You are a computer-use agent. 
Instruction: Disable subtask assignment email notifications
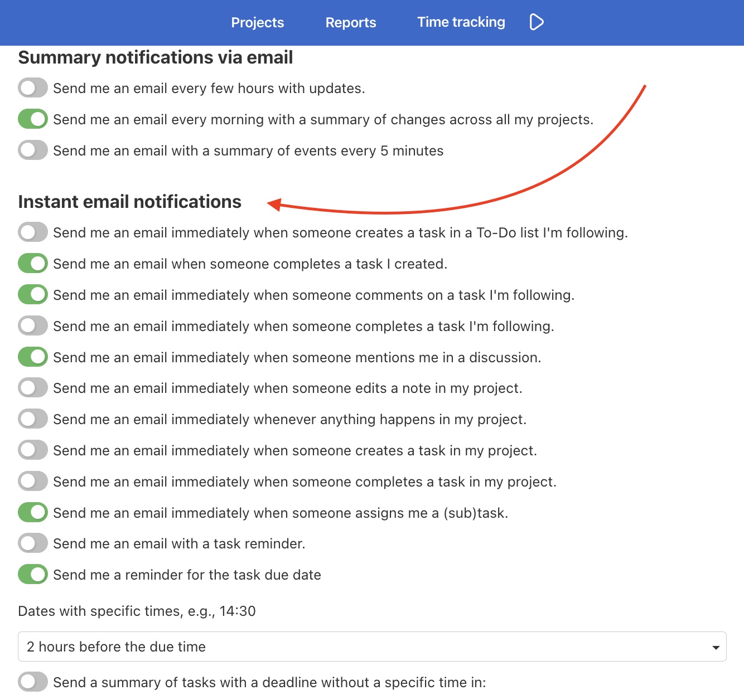[32, 512]
